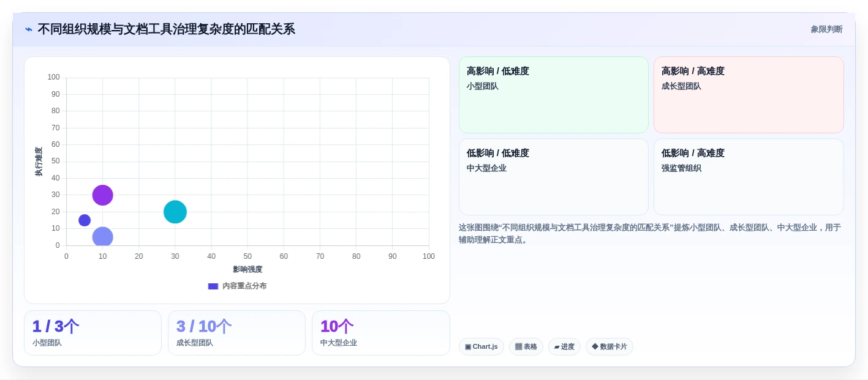Select the 3 / 10个 成长型团队 stat card
Image resolution: width=868 pixels, height=380 pixels.
click(236, 333)
